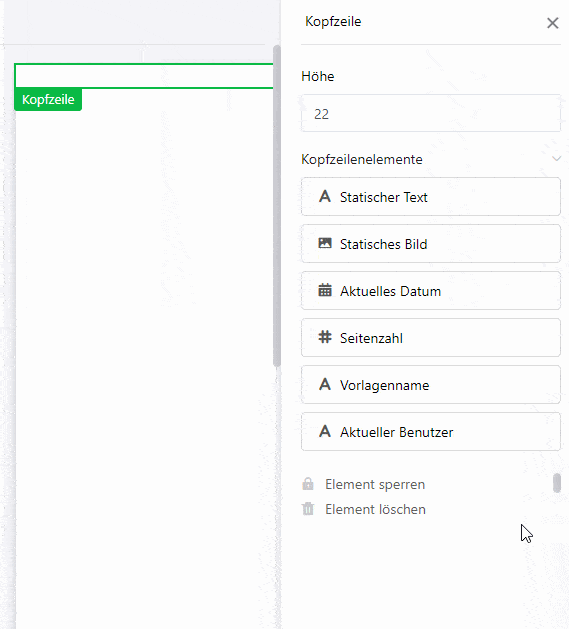This screenshot has width=569, height=629.
Task: Click the Kopfzeilenelemente section heading
Action: click(362, 159)
